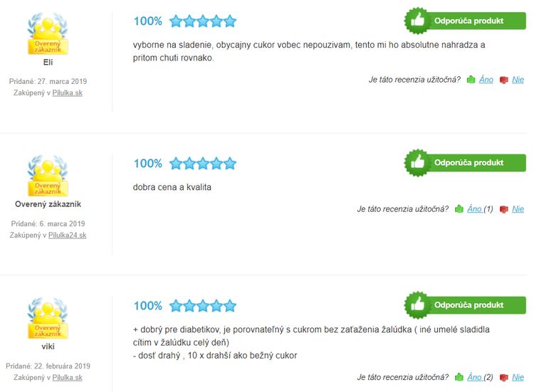This screenshot has height=392, width=534.
Task: Vote Áno (1) on dobra cena review
Action: [480, 208]
